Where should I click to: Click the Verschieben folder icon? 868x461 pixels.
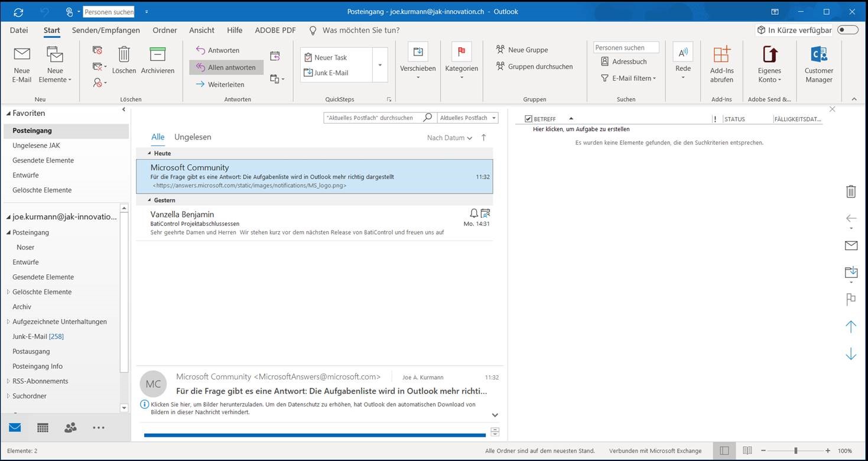(418, 52)
